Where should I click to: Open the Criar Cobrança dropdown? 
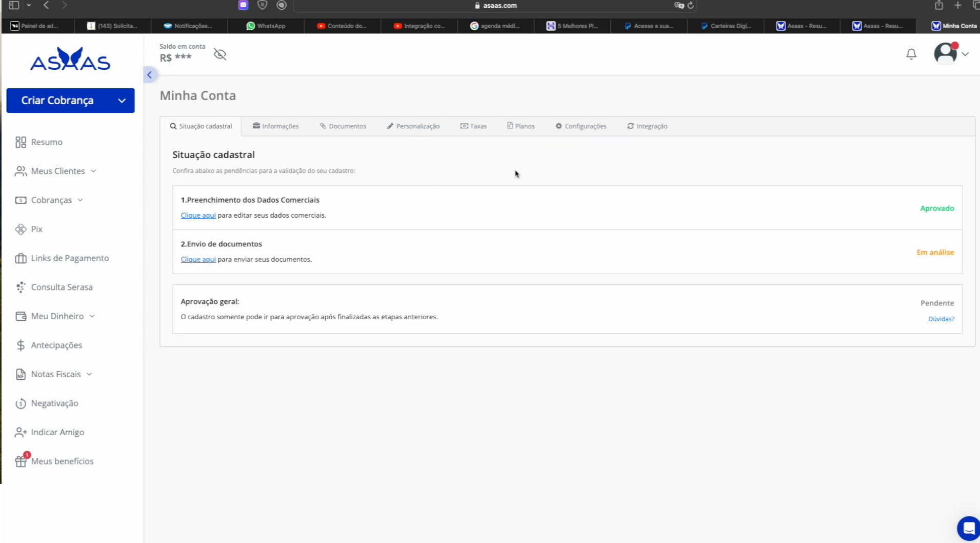(x=122, y=101)
